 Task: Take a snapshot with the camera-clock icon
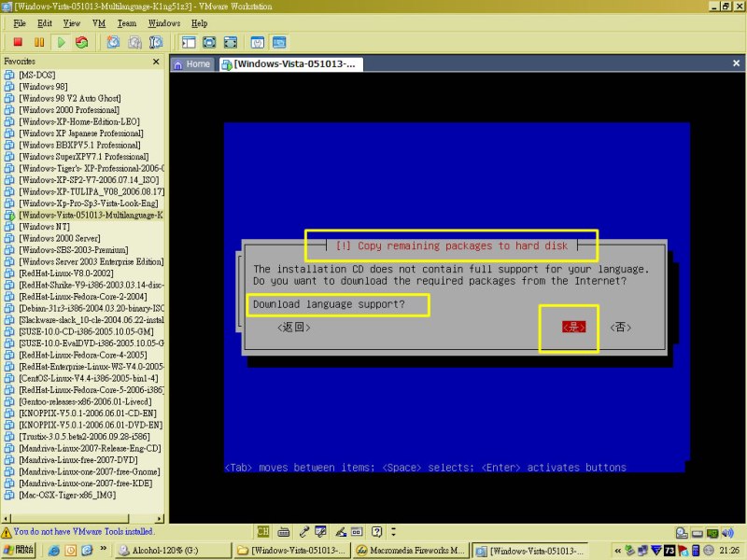pyautogui.click(x=113, y=42)
